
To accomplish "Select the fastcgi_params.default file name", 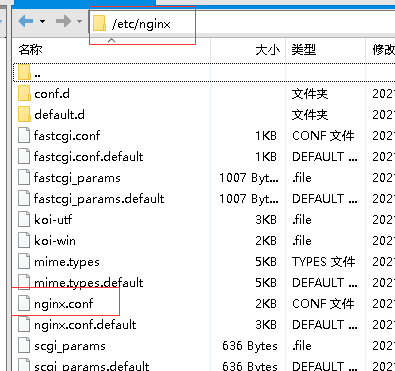I will point(99,199).
